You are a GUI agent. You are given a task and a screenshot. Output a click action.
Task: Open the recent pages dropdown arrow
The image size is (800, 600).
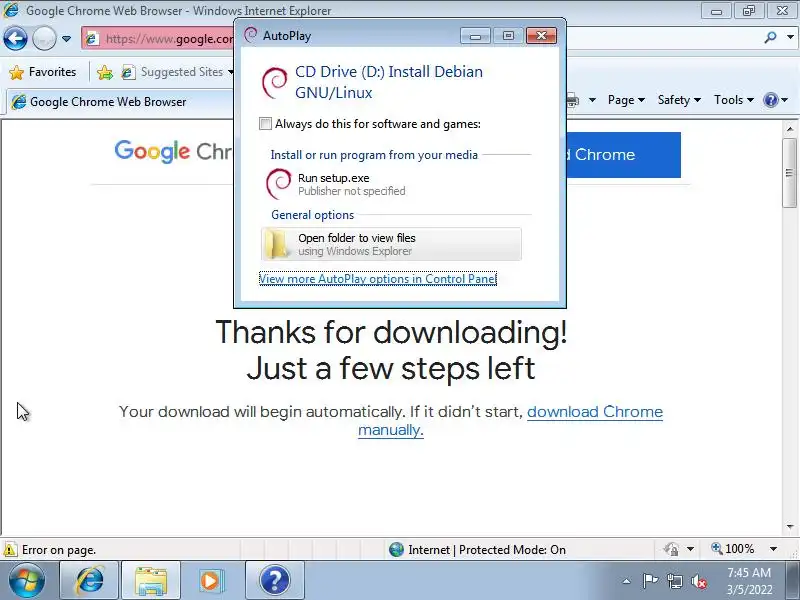point(66,39)
